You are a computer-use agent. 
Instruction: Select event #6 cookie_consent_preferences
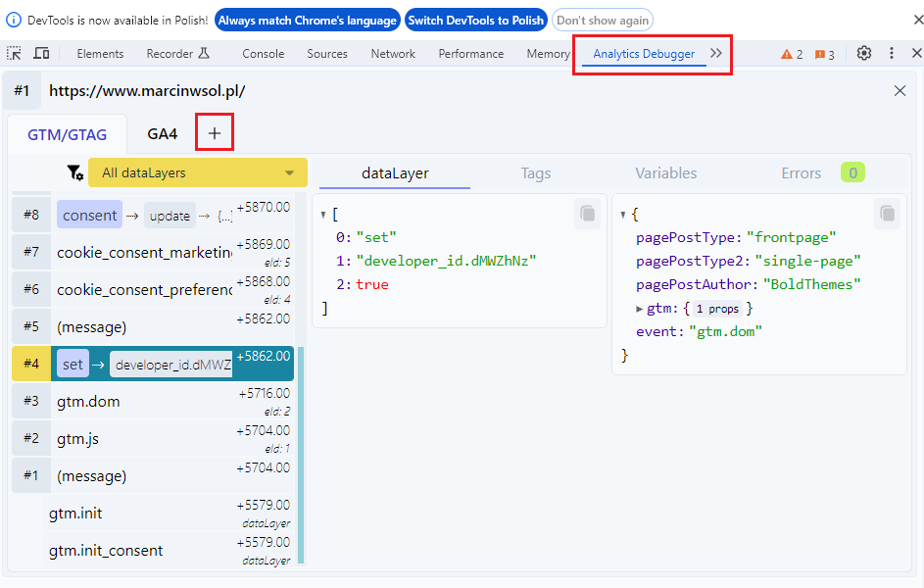(x=153, y=289)
